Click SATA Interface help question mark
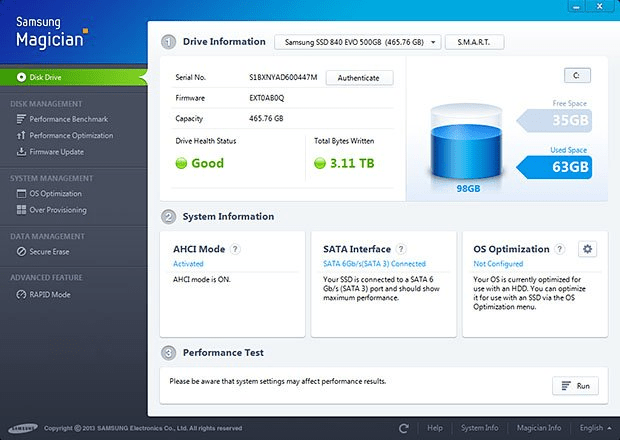Viewport: 620px width, 440px height. tap(401, 249)
